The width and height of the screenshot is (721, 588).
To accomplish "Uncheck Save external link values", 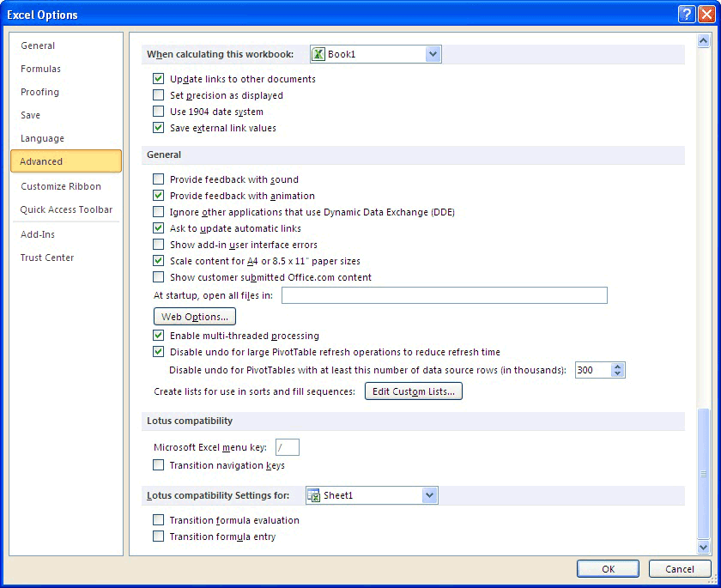I will [x=158, y=128].
